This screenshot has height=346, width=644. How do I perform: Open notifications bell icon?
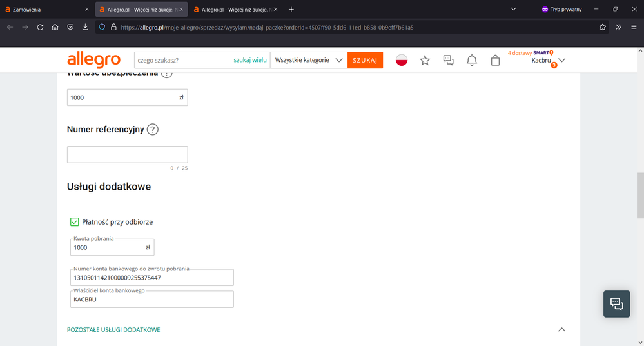pos(472,60)
